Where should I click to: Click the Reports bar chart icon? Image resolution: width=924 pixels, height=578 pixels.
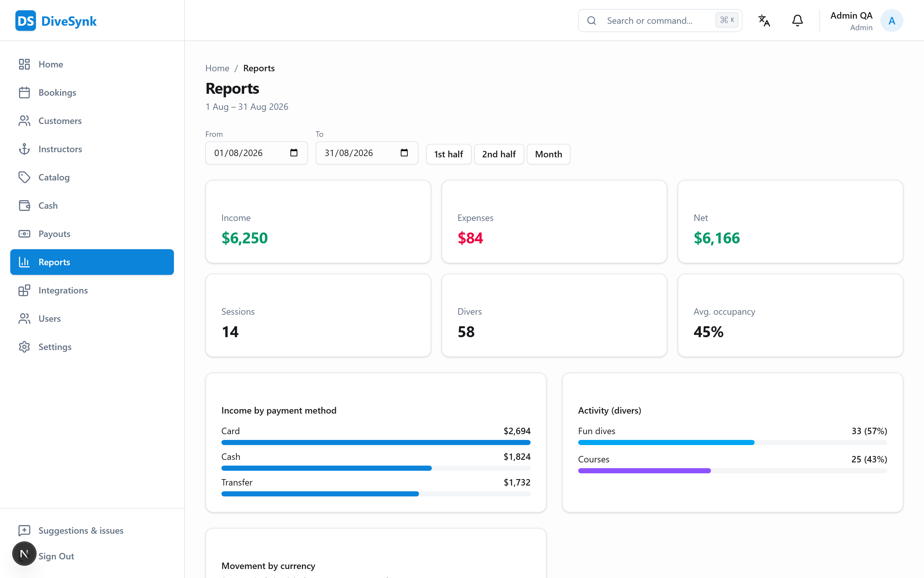(24, 262)
